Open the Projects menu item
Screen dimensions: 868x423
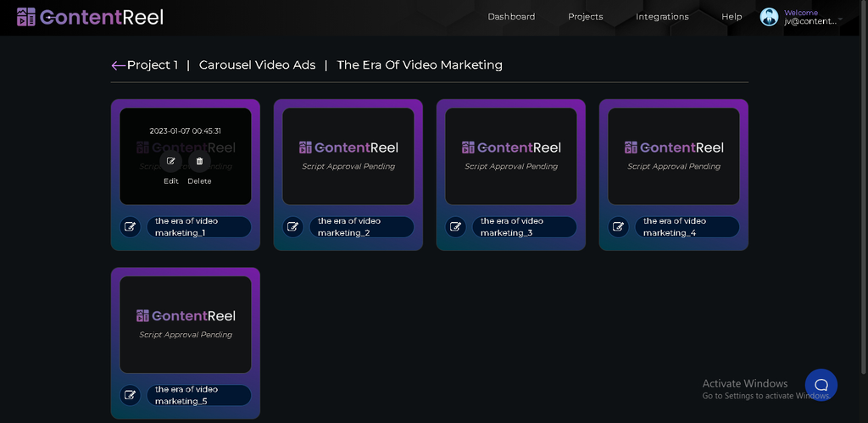(x=585, y=17)
